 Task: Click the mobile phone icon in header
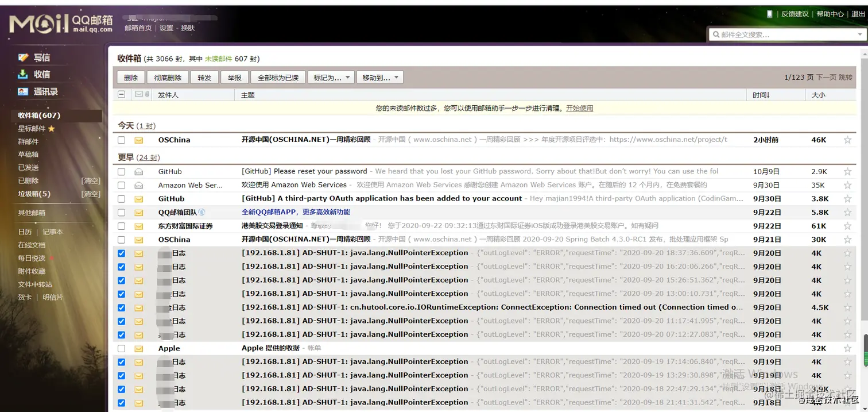pyautogui.click(x=770, y=14)
